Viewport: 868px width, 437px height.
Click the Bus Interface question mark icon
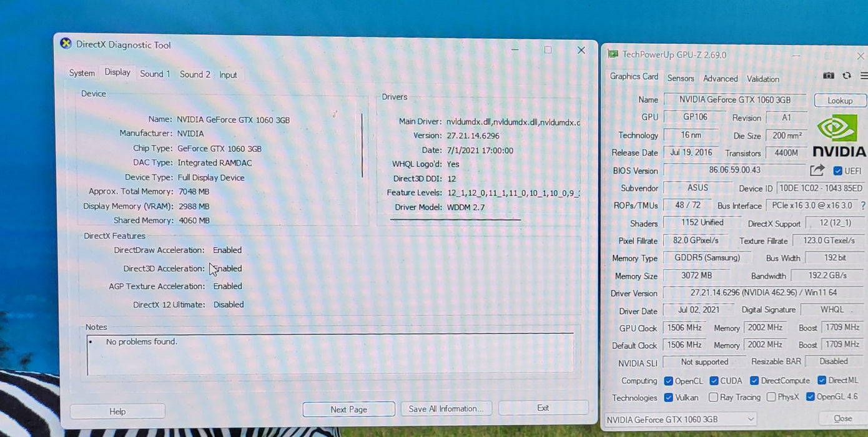coord(863,205)
